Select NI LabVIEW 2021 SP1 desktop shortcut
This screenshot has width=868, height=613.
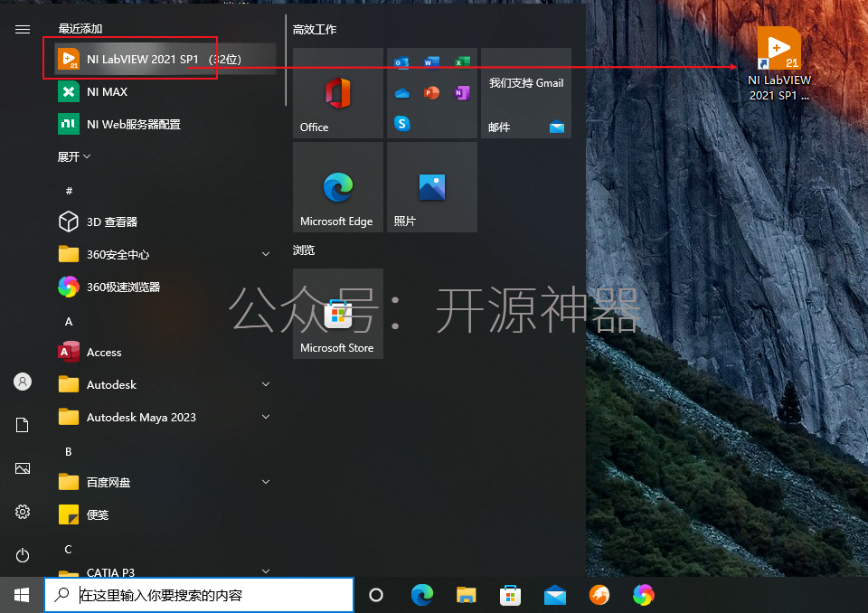[x=779, y=64]
